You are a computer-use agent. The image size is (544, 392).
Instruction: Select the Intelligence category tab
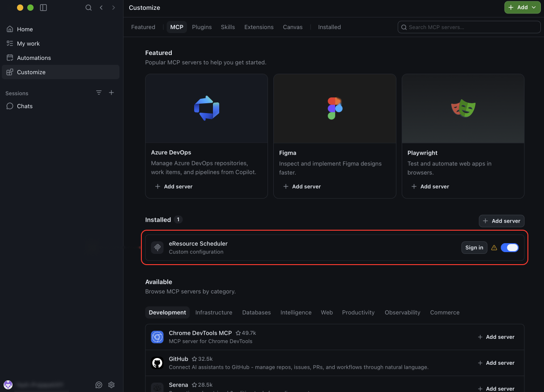tap(296, 312)
